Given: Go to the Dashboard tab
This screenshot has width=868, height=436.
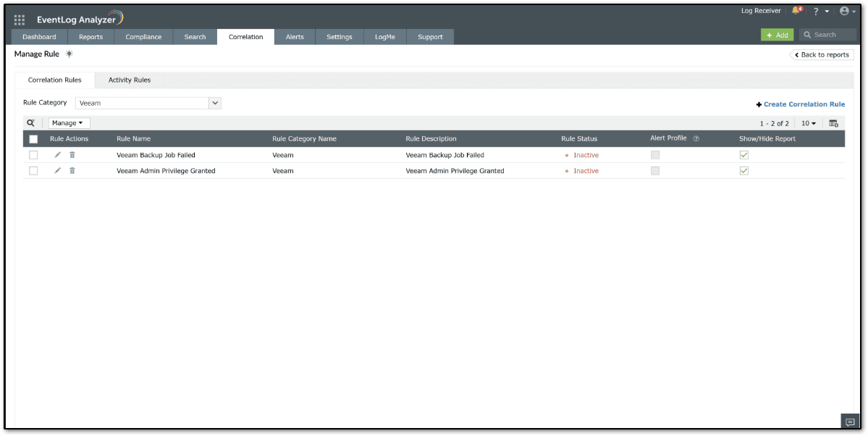Looking at the screenshot, I should (x=39, y=37).
